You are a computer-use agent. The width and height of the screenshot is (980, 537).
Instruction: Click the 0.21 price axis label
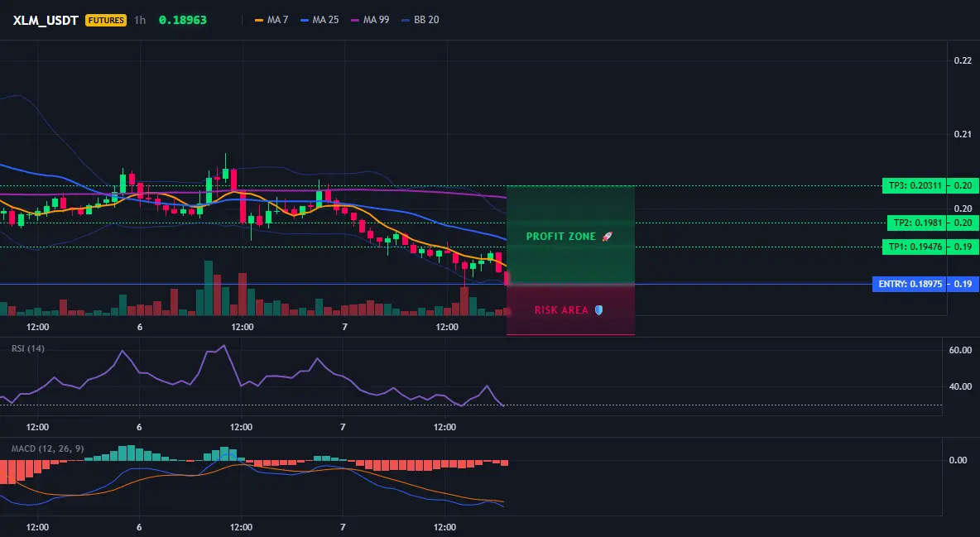[x=963, y=134]
